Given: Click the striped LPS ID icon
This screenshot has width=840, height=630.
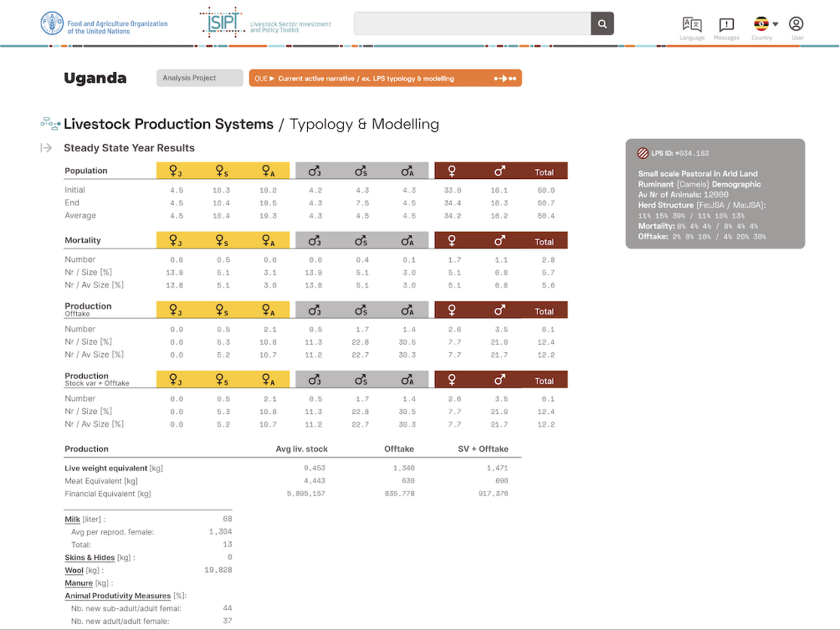Looking at the screenshot, I should click(643, 154).
